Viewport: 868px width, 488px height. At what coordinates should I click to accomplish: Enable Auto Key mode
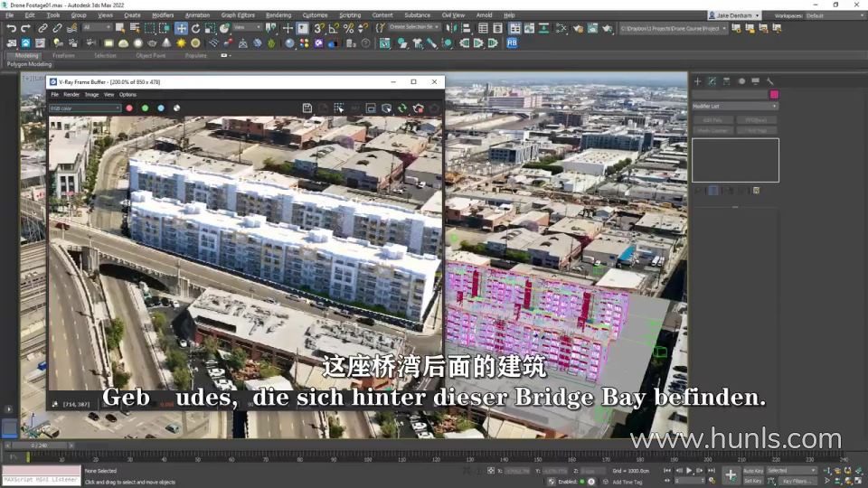pyautogui.click(x=753, y=470)
